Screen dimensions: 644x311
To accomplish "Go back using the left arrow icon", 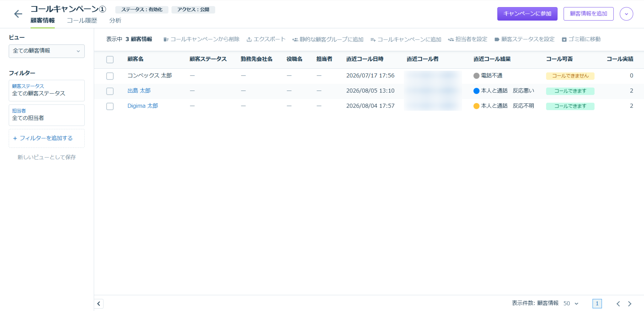I will (18, 14).
